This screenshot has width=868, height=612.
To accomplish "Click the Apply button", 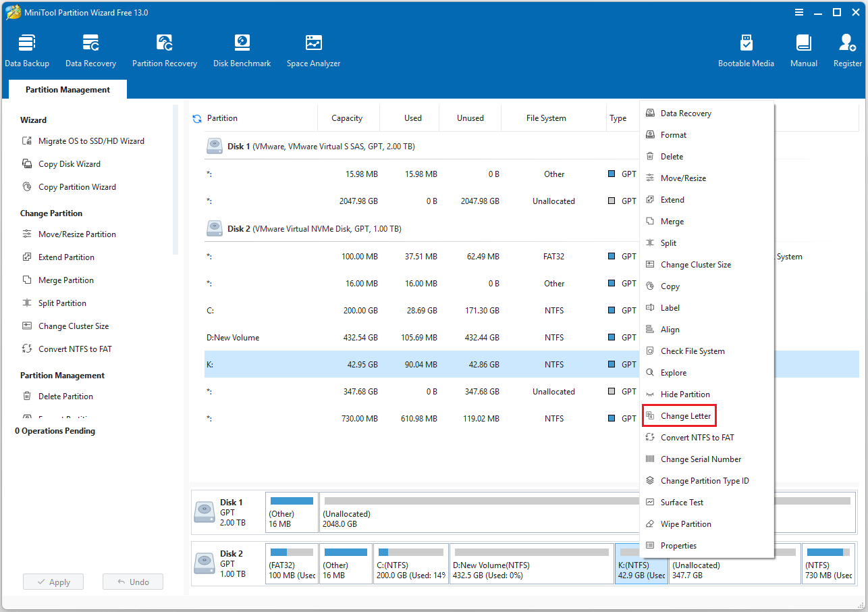I will point(53,582).
